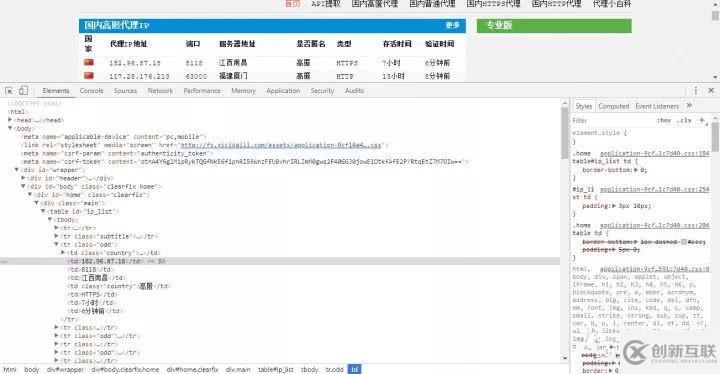Open the Memory tab
This screenshot has height=374, width=720.
[243, 91]
